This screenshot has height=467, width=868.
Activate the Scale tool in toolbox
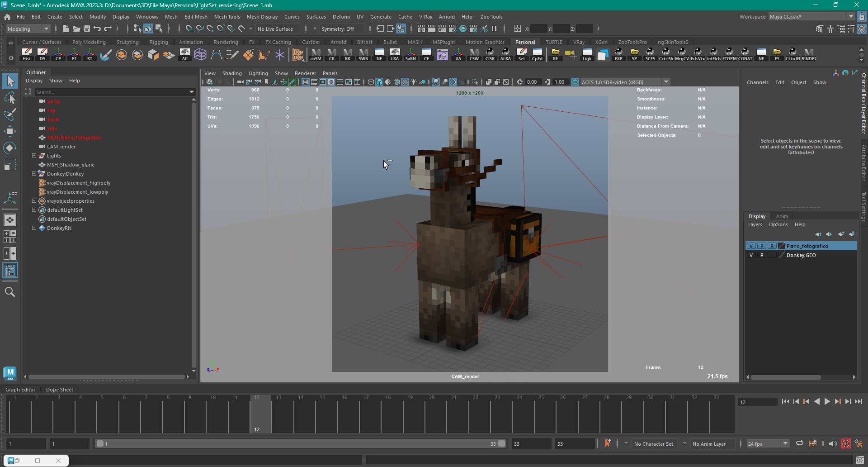pyautogui.click(x=10, y=165)
